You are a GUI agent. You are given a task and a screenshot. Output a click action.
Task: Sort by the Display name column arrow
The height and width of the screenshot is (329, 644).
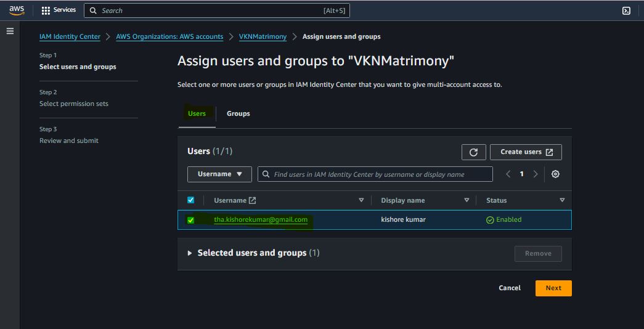coord(467,200)
